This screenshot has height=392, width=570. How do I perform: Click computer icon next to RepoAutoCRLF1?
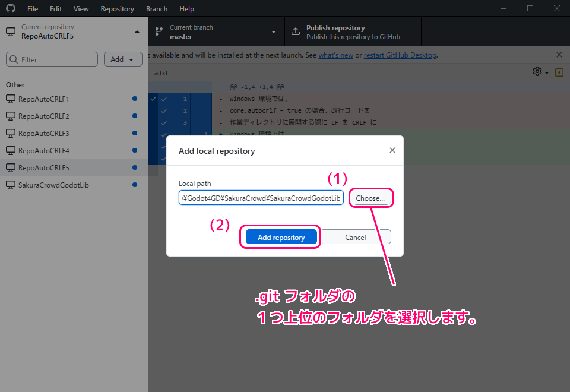click(11, 99)
